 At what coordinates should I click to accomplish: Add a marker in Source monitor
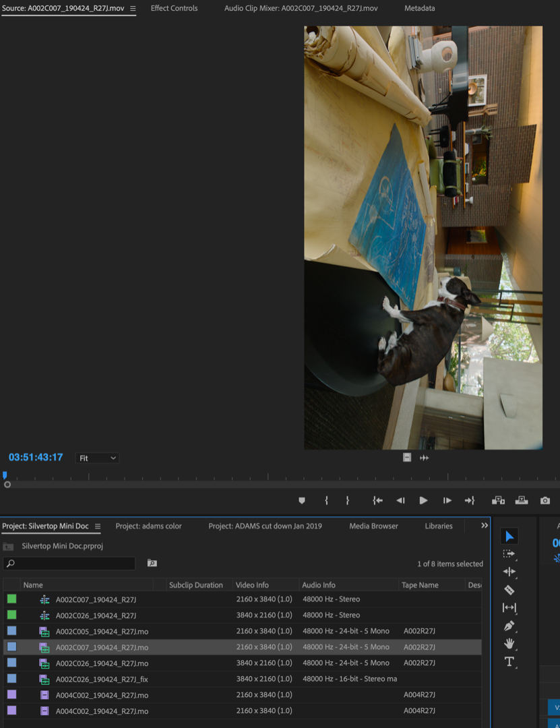tap(302, 500)
